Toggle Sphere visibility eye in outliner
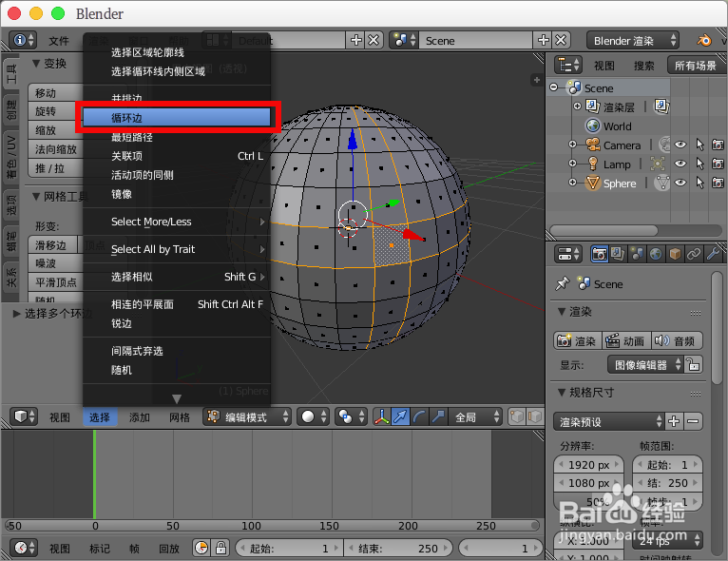Image resolution: width=728 pixels, height=561 pixels. [680, 183]
